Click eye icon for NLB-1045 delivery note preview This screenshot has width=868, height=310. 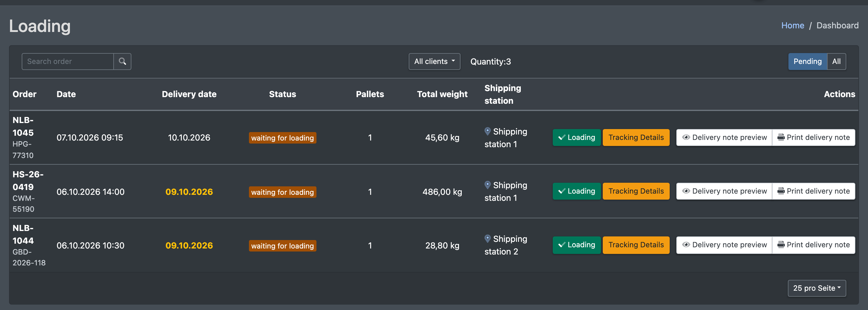click(686, 137)
